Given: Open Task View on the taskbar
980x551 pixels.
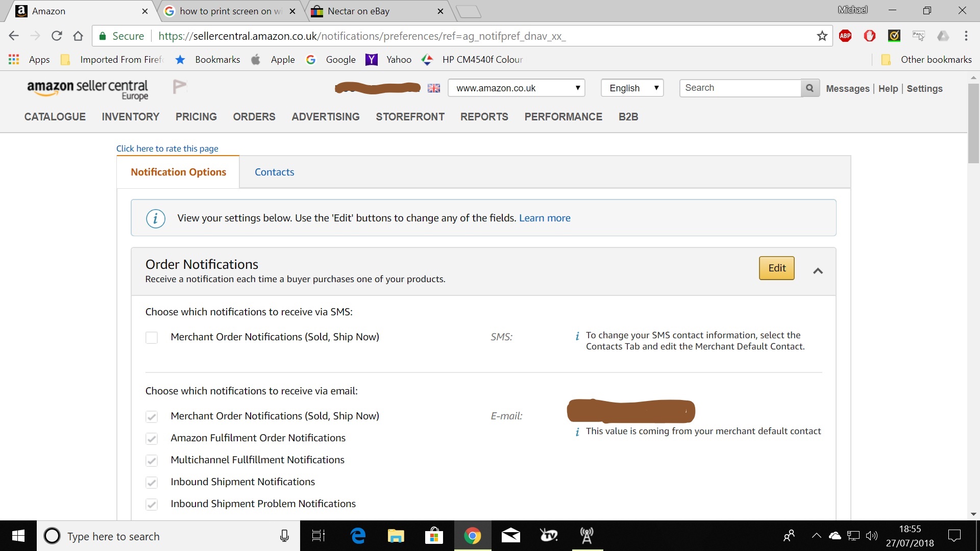Looking at the screenshot, I should tap(318, 536).
